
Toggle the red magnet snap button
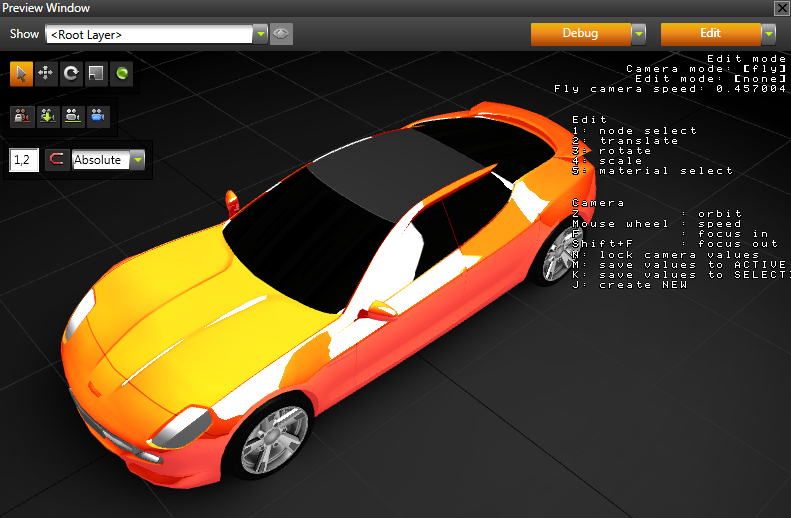[57, 160]
